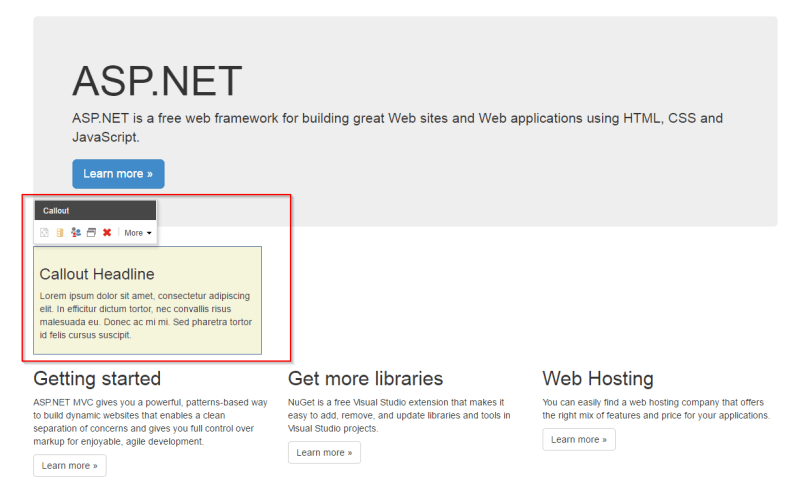Click the Getting started heading
Image resolution: width=809 pixels, height=491 pixels.
(97, 379)
